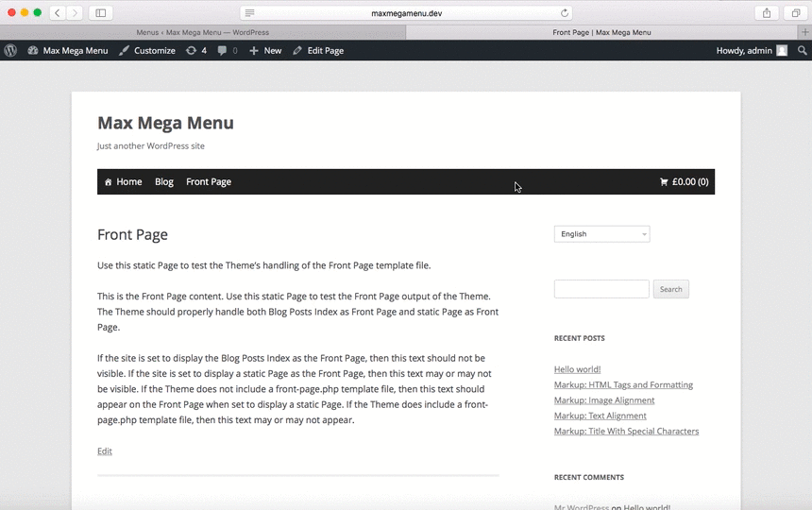This screenshot has width=812, height=510.
Task: Click the Safari share icon
Action: pos(767,13)
